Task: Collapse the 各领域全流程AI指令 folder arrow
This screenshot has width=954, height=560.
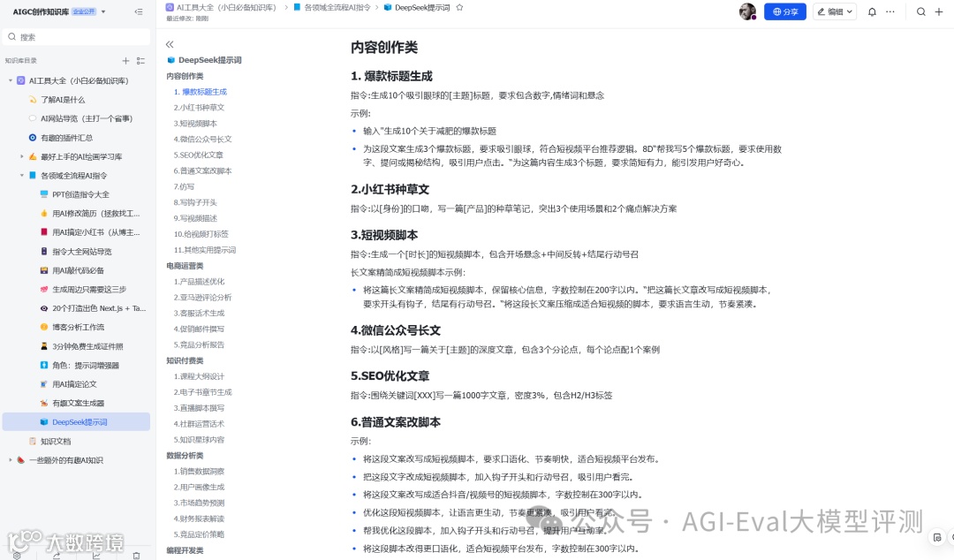Action: [22, 175]
